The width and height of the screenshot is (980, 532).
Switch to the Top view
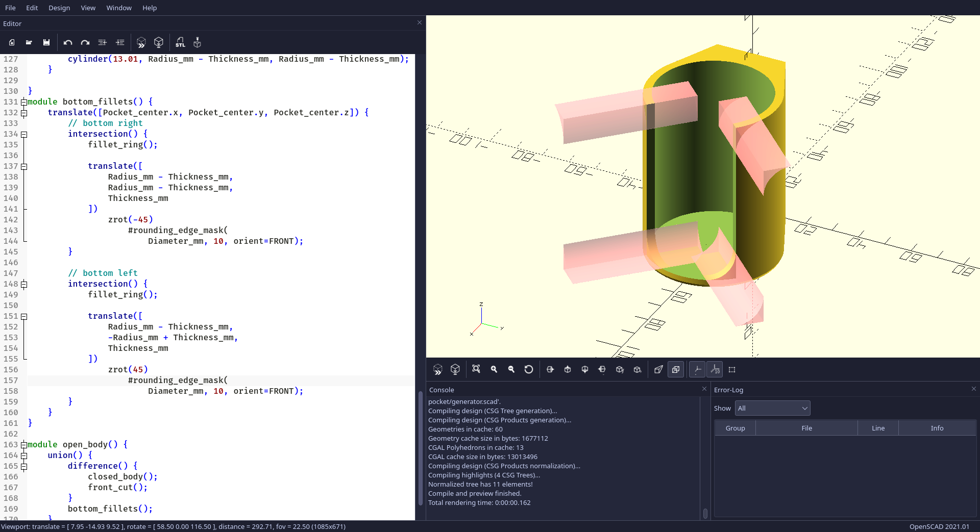point(568,369)
